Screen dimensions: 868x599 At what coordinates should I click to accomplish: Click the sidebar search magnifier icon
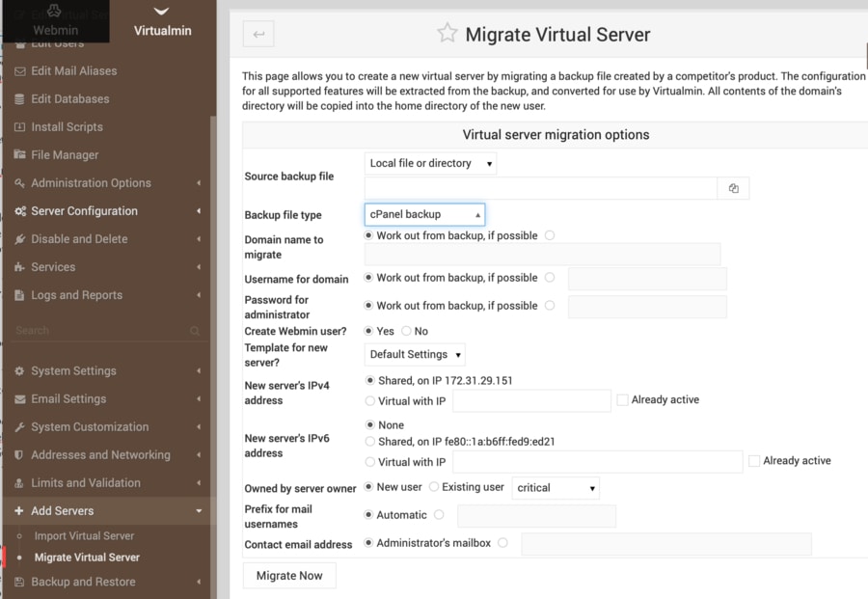195,331
